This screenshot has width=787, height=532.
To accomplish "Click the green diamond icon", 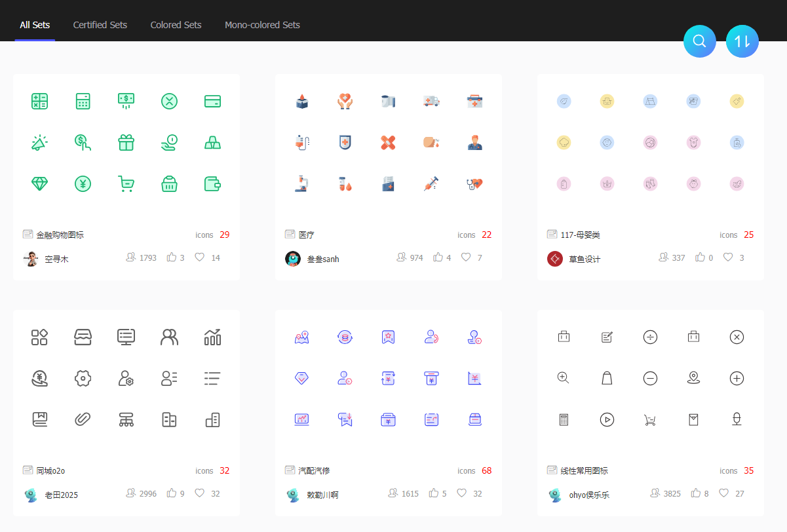I will click(x=40, y=184).
